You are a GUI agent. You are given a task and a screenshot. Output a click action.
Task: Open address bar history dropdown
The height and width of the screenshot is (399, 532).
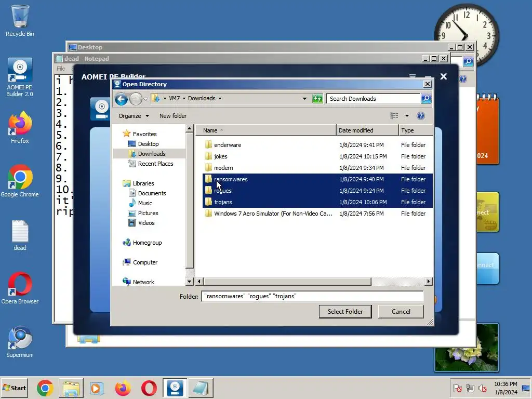point(304,99)
